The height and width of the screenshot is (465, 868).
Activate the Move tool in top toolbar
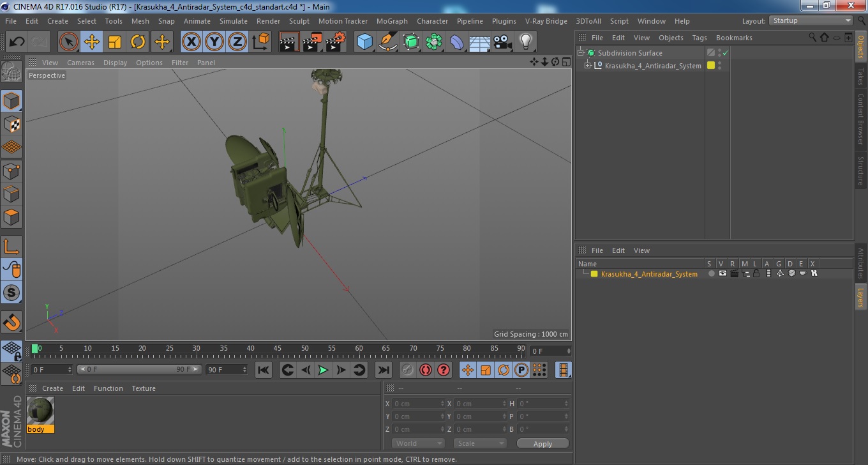point(92,42)
